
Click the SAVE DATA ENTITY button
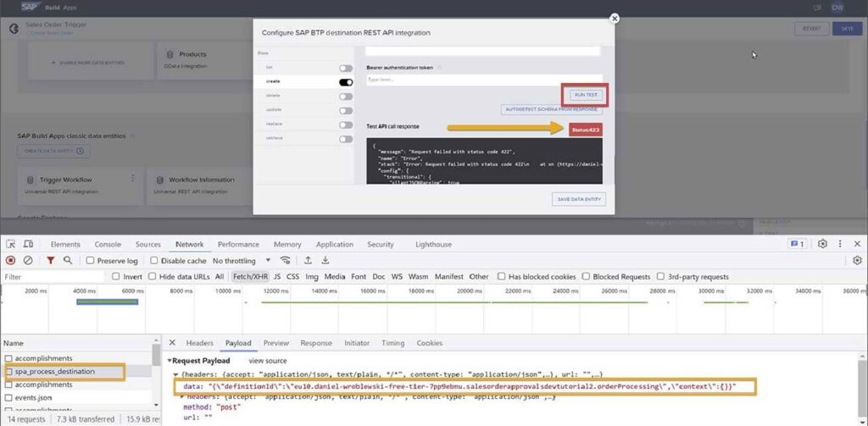click(579, 199)
